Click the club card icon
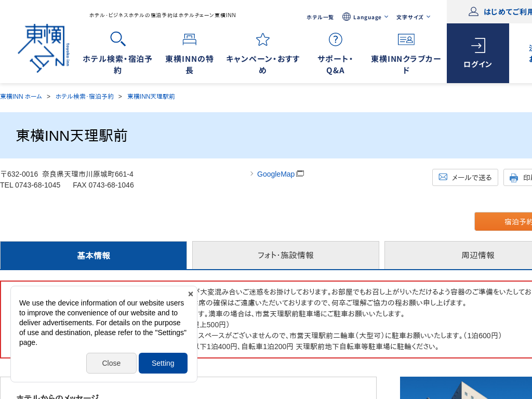Viewport: 532px width, 399px height. point(406,39)
